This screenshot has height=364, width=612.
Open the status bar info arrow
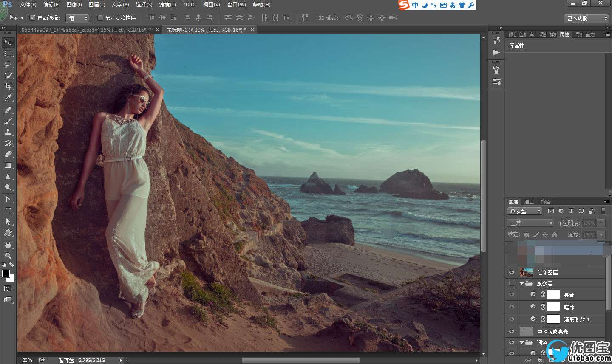121,360
